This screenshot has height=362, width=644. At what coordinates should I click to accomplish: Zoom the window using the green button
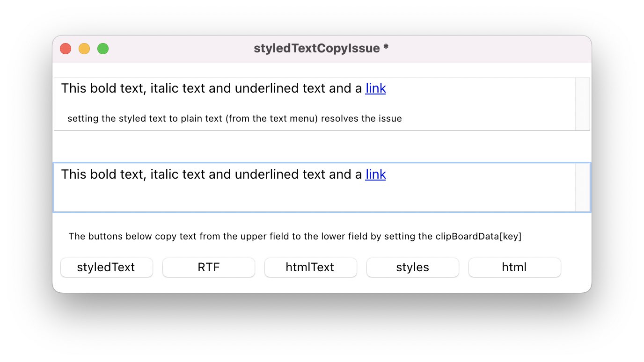coord(103,49)
